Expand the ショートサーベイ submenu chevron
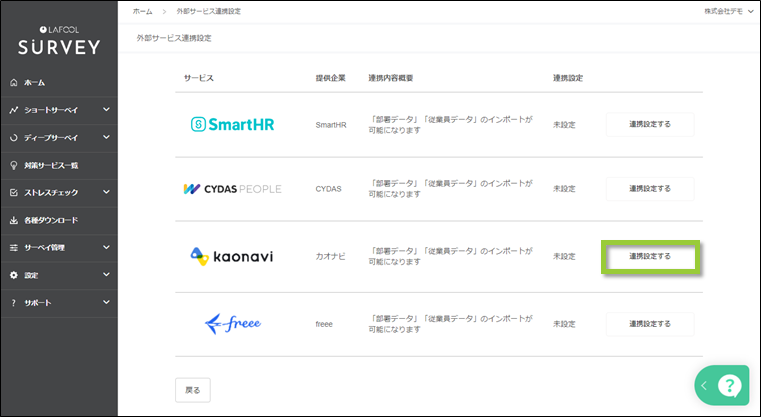The height and width of the screenshot is (417, 761). 106,110
